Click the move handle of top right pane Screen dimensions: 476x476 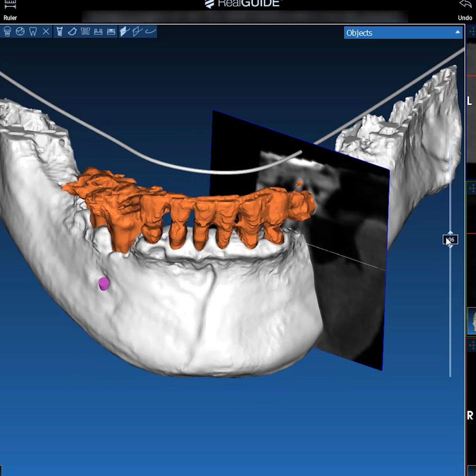coord(472,32)
